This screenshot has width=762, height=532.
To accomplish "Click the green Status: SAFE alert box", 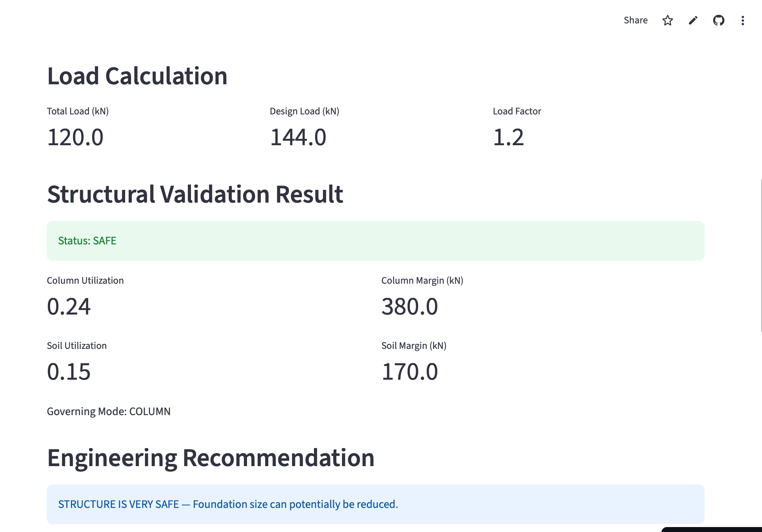I will [x=375, y=241].
